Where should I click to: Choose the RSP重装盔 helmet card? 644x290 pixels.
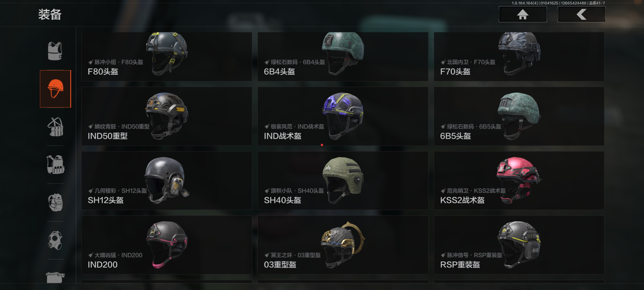(x=519, y=245)
